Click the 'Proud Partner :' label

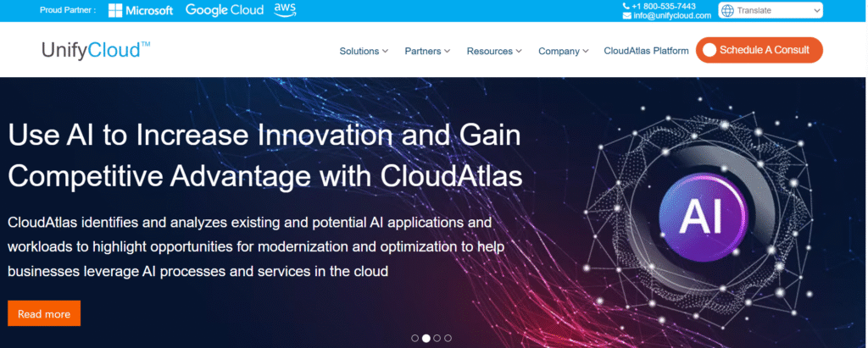click(68, 10)
